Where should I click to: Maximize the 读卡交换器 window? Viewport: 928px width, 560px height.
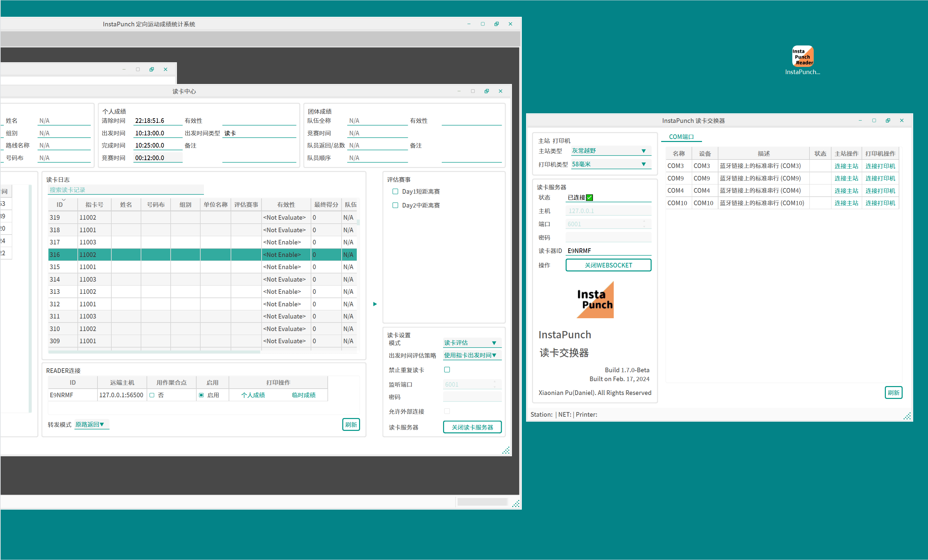pyautogui.click(x=874, y=121)
